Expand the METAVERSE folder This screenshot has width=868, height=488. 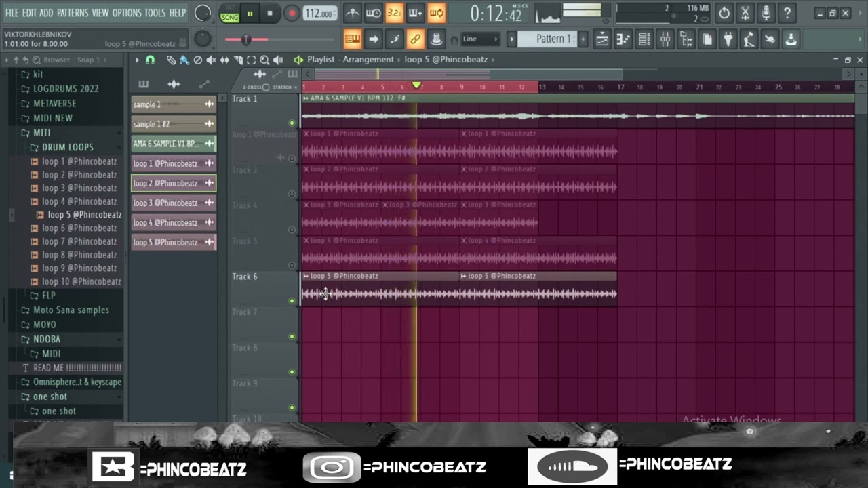(x=55, y=104)
